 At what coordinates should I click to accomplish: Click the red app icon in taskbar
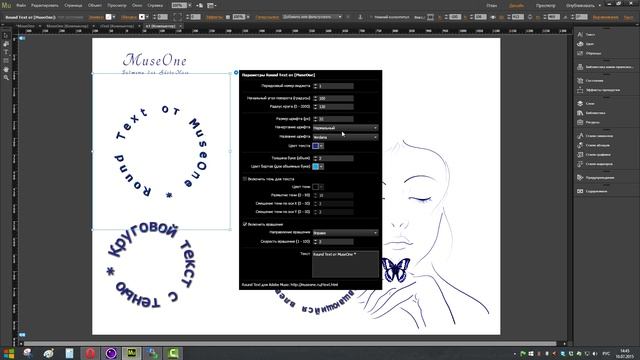90,353
